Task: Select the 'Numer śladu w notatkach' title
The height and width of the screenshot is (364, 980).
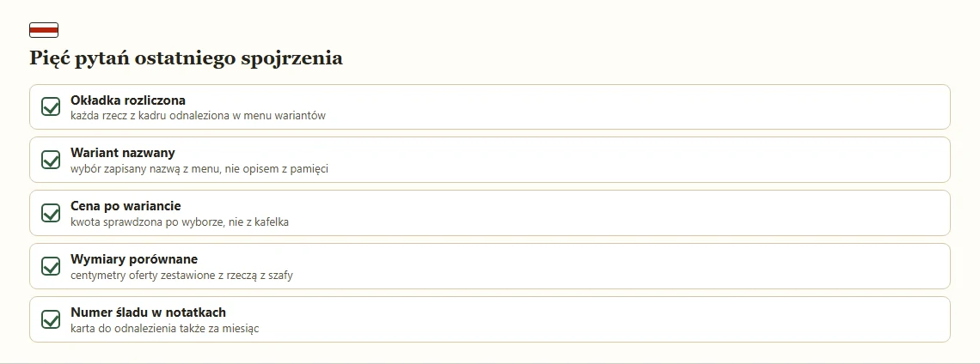Action: point(148,312)
